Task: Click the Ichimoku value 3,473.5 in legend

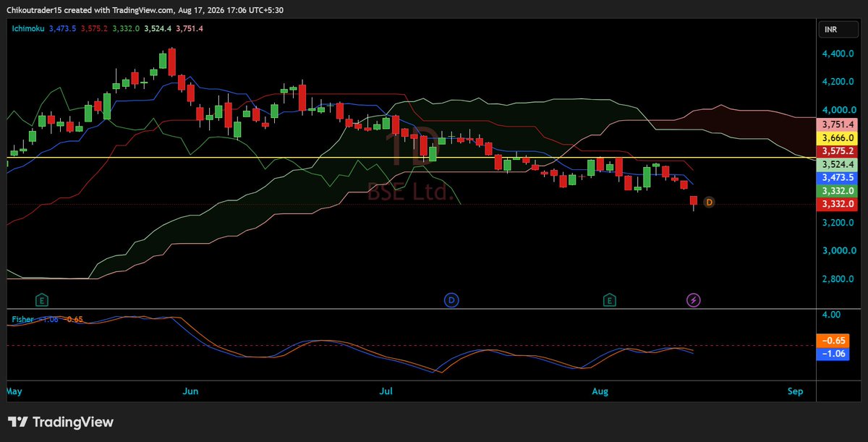Action: pyautogui.click(x=63, y=28)
